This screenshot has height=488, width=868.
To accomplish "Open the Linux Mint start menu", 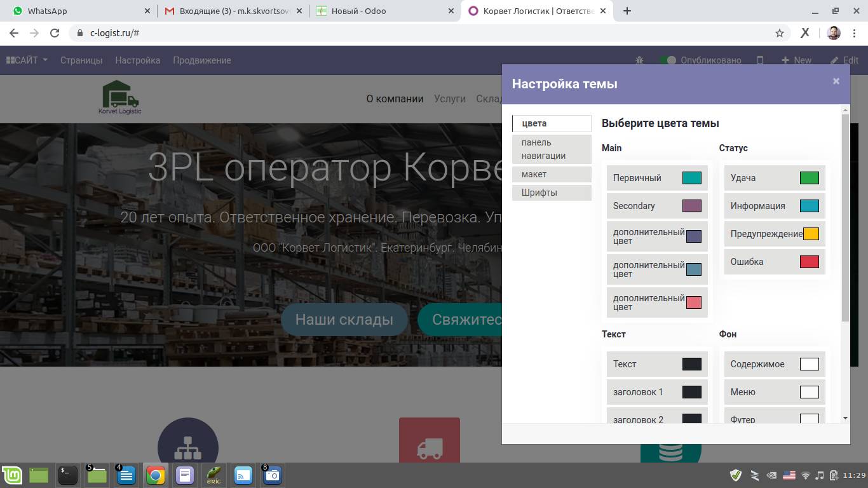I will pos(13,475).
